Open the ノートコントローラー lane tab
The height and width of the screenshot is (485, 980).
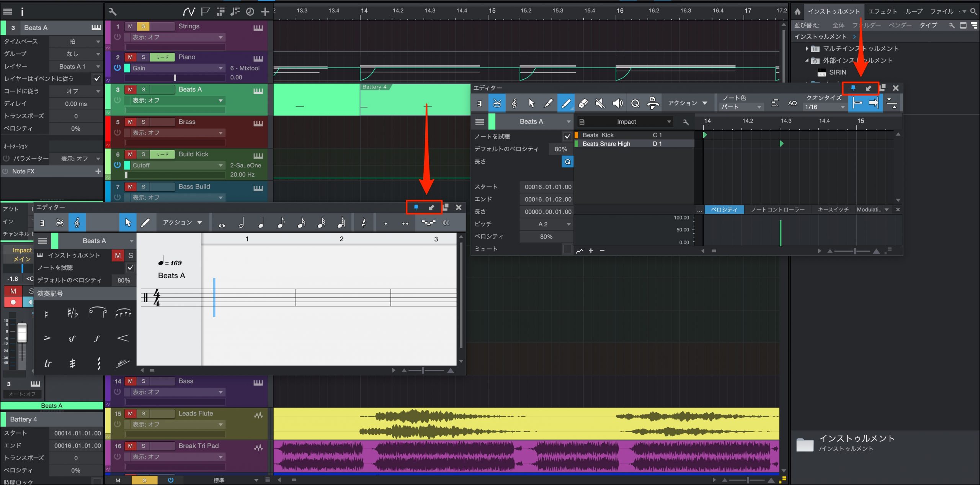pyautogui.click(x=777, y=210)
